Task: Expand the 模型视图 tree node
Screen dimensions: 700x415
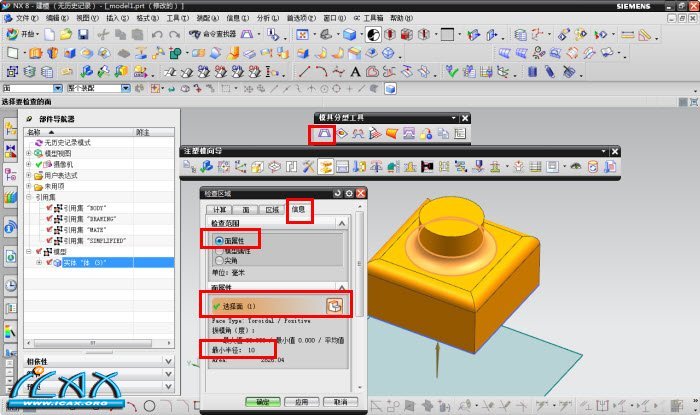Action: [x=29, y=154]
